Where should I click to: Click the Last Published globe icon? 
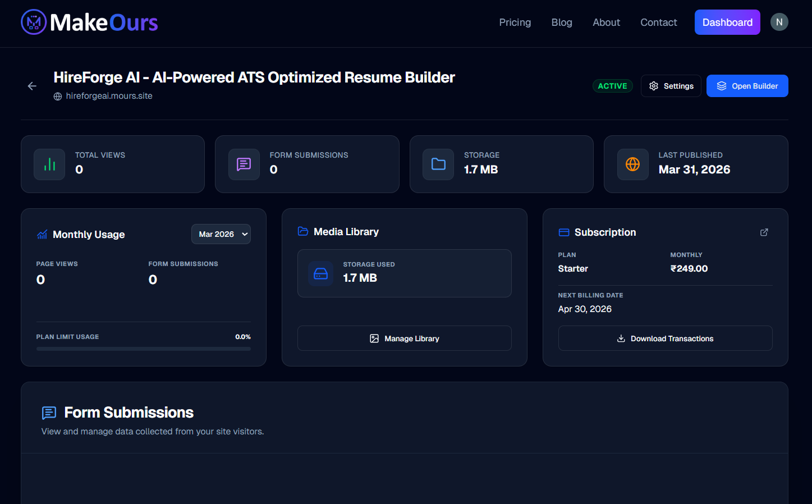point(632,164)
